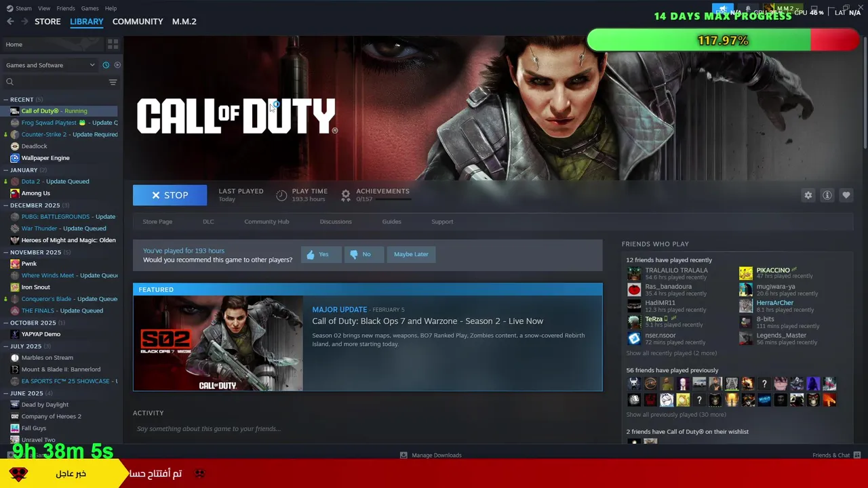Click the play time clock icon

tap(281, 195)
